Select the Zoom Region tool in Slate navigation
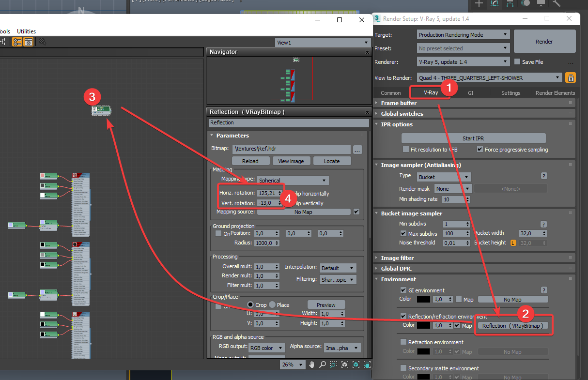 tap(334, 365)
